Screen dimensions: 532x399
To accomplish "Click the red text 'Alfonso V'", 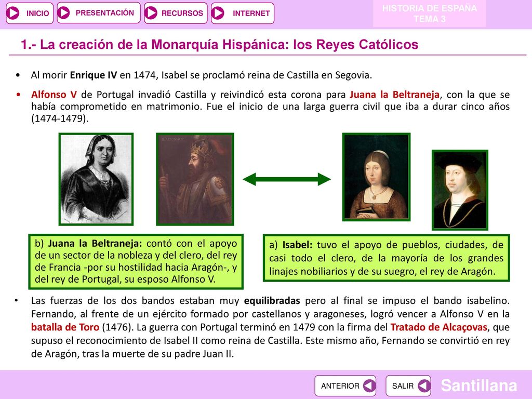I will click(54, 95).
